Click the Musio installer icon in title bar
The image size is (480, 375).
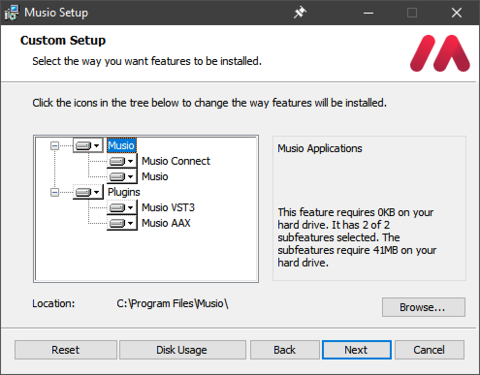(12, 13)
